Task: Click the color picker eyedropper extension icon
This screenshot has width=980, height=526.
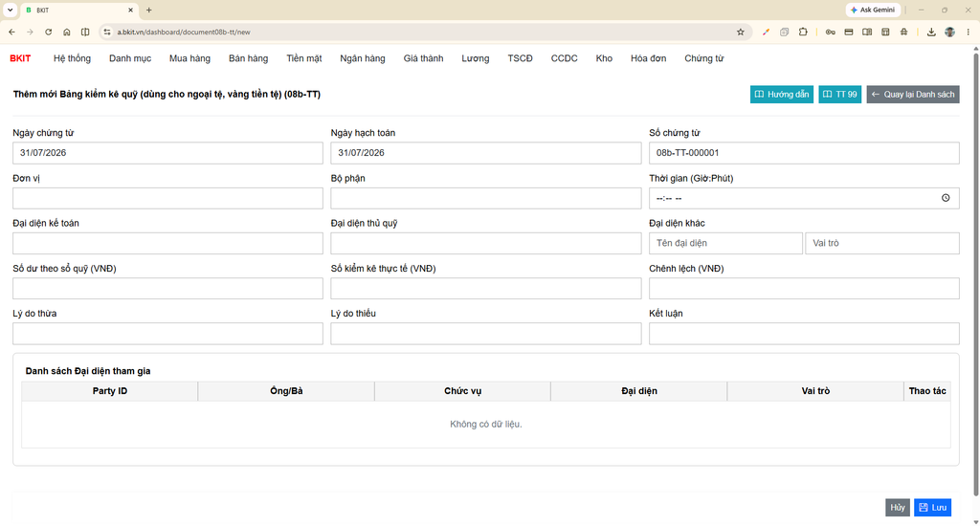Action: pos(766,32)
